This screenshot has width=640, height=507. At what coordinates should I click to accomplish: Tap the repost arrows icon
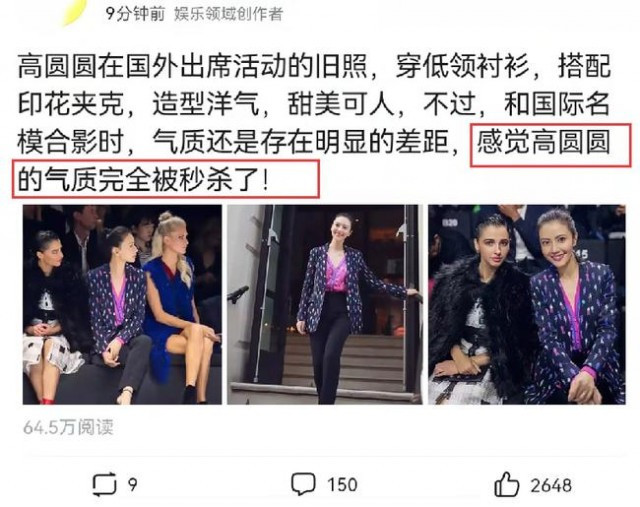tap(104, 484)
